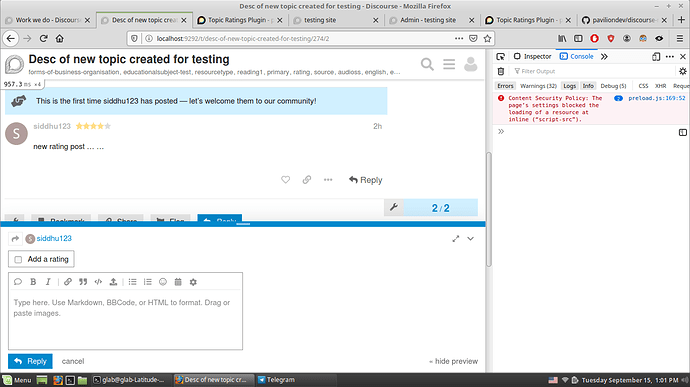Open siddhu123 link in composer header

[54, 238]
